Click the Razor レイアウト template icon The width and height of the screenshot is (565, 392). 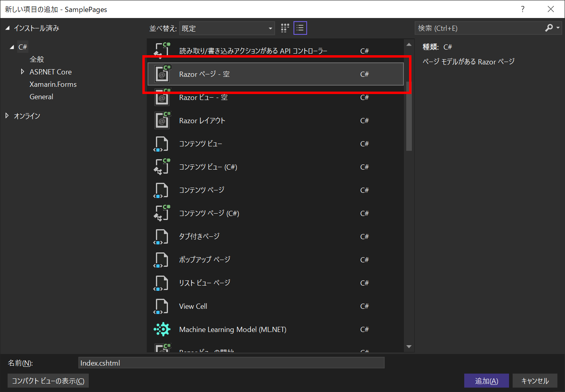[162, 120]
